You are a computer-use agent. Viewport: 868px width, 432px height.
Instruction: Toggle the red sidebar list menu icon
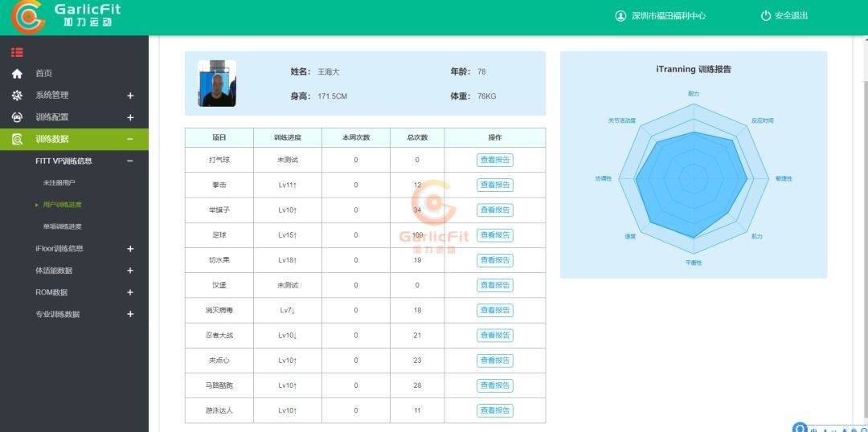click(x=17, y=53)
